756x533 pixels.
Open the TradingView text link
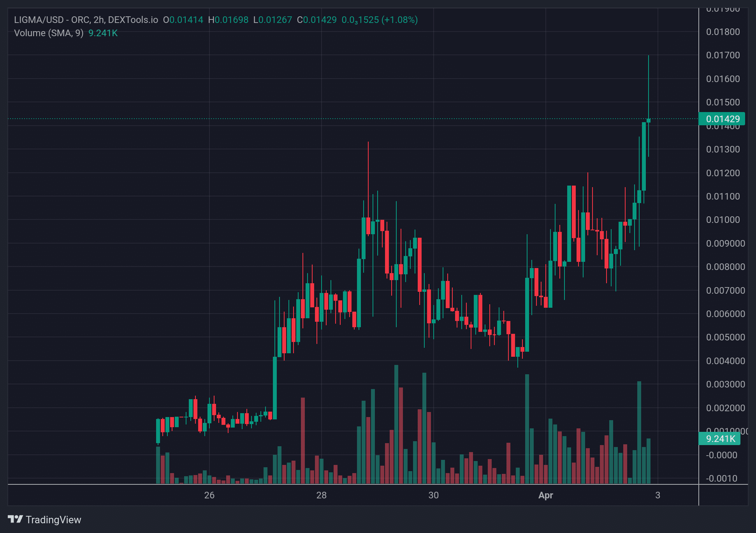point(53,520)
